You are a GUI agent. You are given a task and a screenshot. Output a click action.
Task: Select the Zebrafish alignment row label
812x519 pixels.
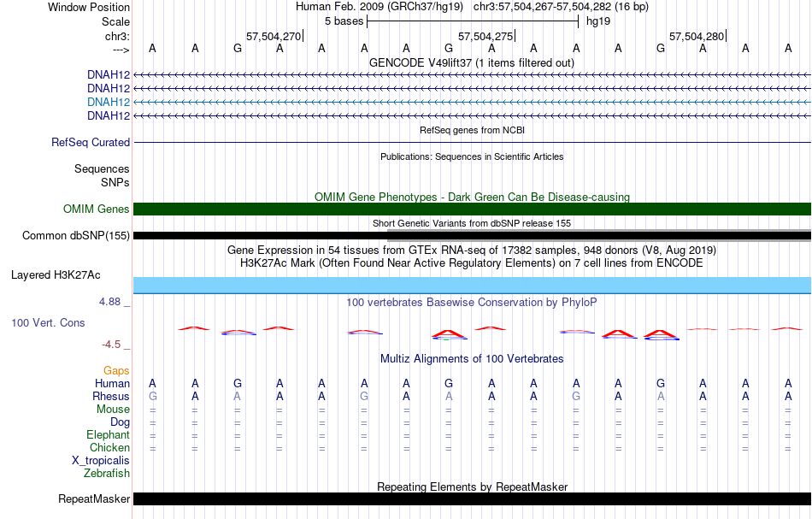107,473
